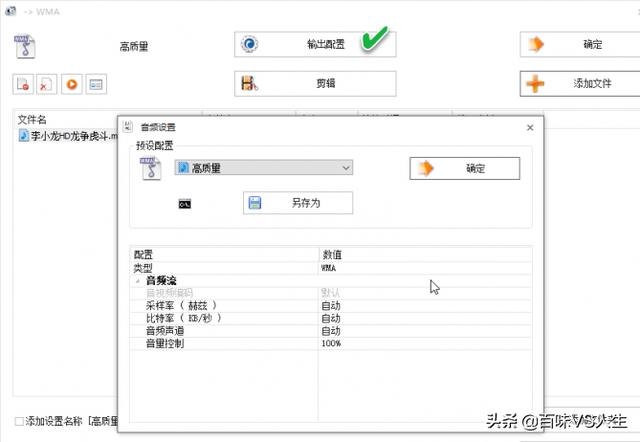640x442 pixels.
Task: Click 自动 value of 采样率 row
Action: pyautogui.click(x=425, y=306)
